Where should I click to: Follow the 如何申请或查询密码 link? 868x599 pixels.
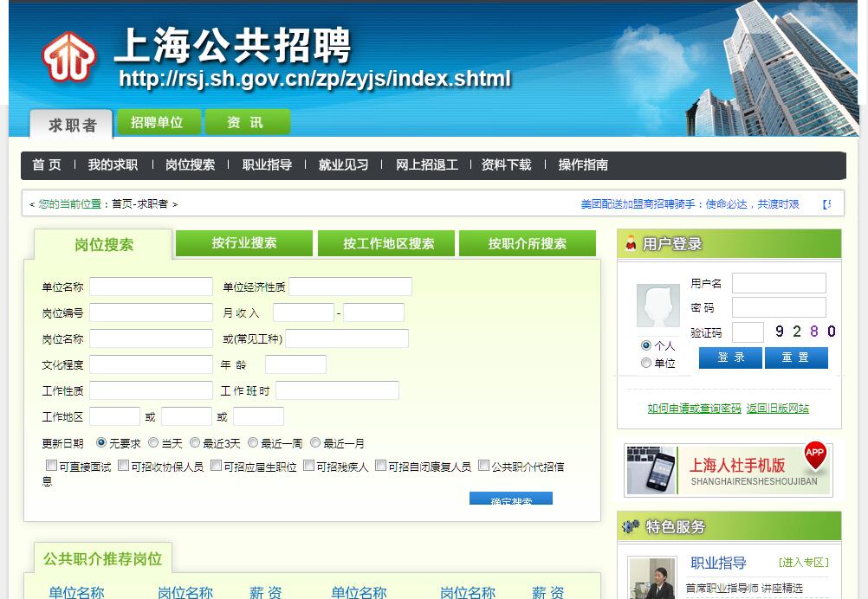tap(694, 408)
